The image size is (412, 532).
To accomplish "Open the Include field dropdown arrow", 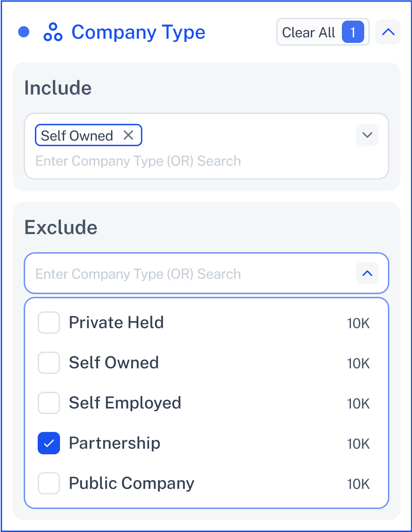I will click(x=367, y=135).
